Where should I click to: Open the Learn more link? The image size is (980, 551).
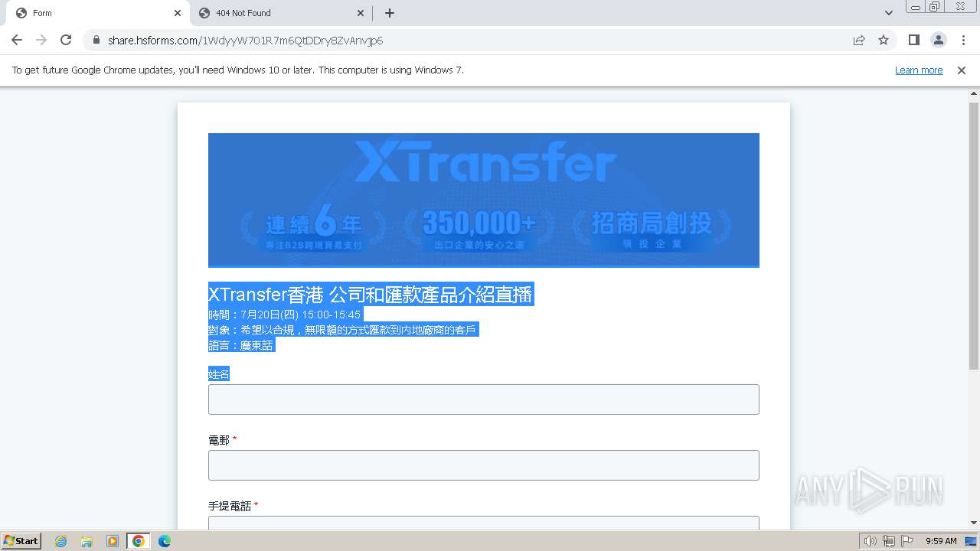919,70
